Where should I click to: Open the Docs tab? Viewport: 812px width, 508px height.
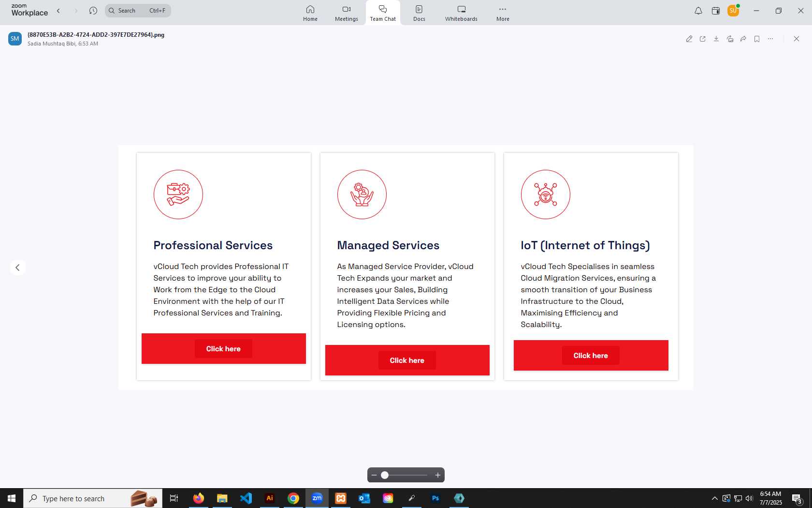419,13
